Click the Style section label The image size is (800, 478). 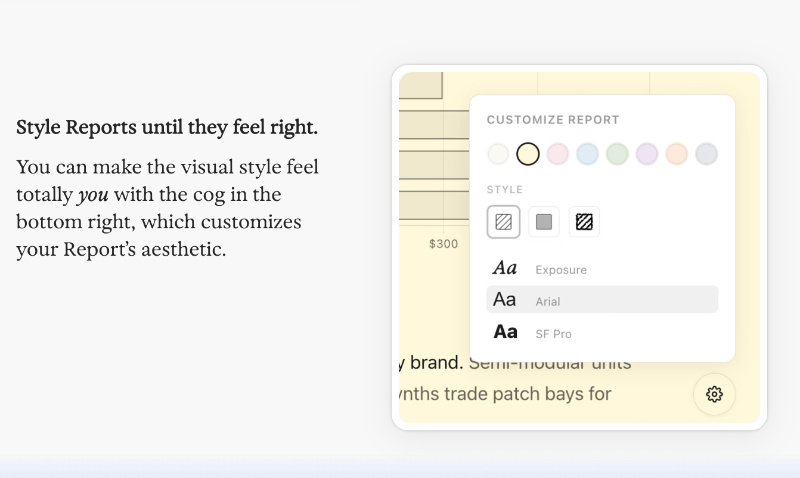[505, 190]
